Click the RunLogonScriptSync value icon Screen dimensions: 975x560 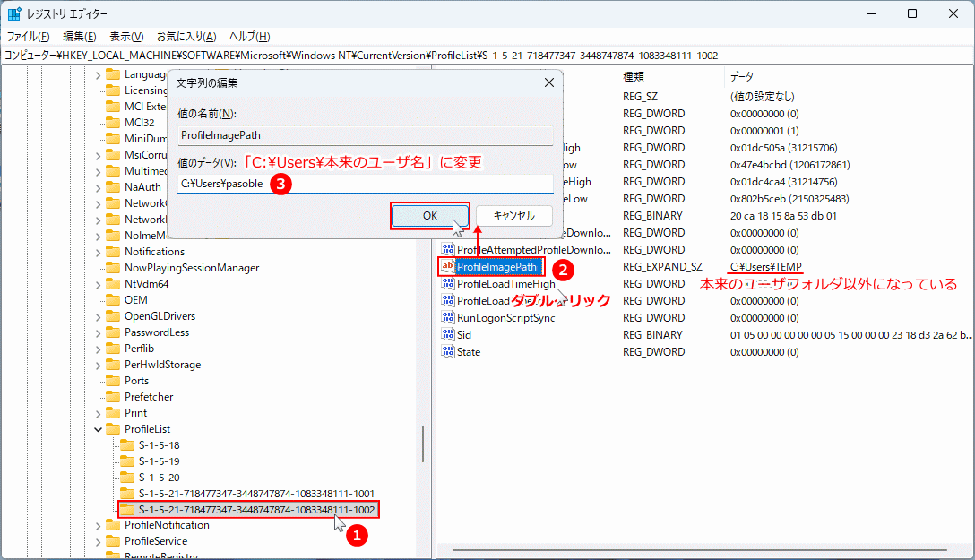[448, 317]
